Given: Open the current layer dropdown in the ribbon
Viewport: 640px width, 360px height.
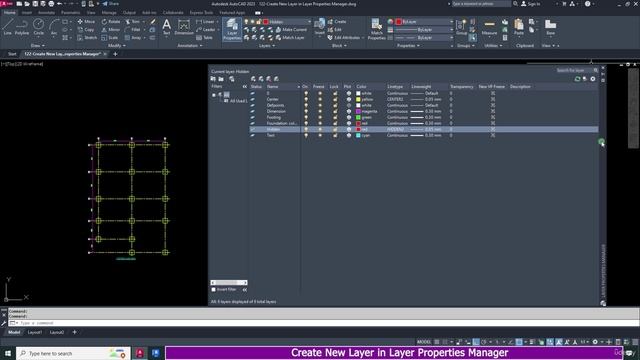Looking at the screenshot, I should pyautogui.click(x=309, y=22).
